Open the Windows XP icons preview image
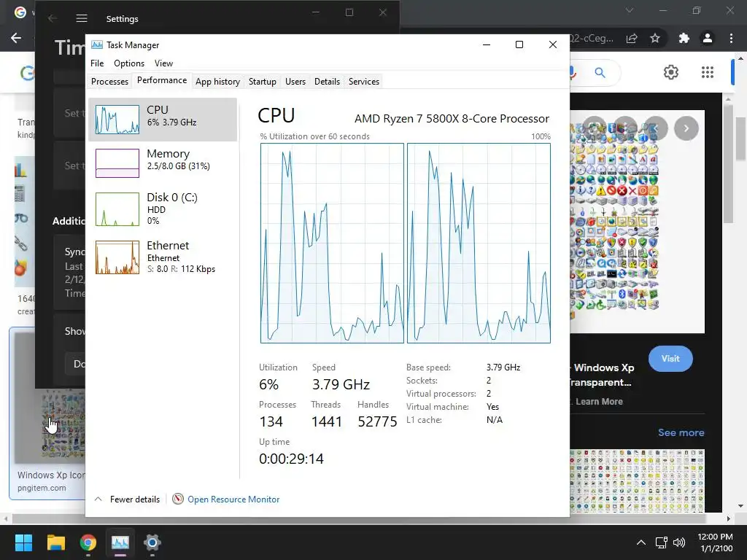Screen dimensions: 747x560 (x=638, y=222)
